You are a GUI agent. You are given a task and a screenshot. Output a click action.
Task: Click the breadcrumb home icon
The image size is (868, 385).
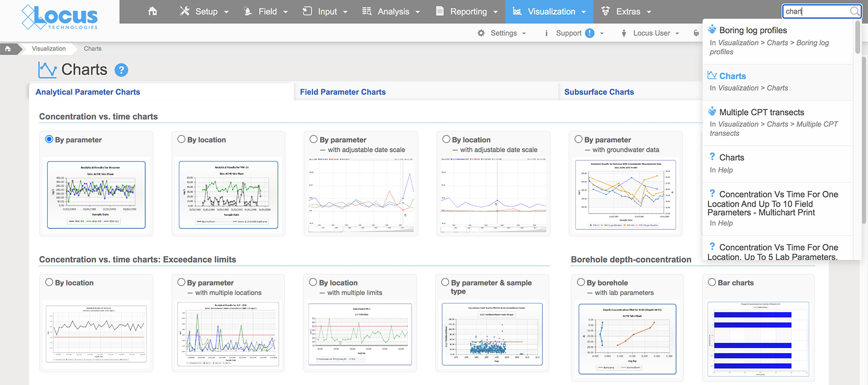tap(8, 49)
